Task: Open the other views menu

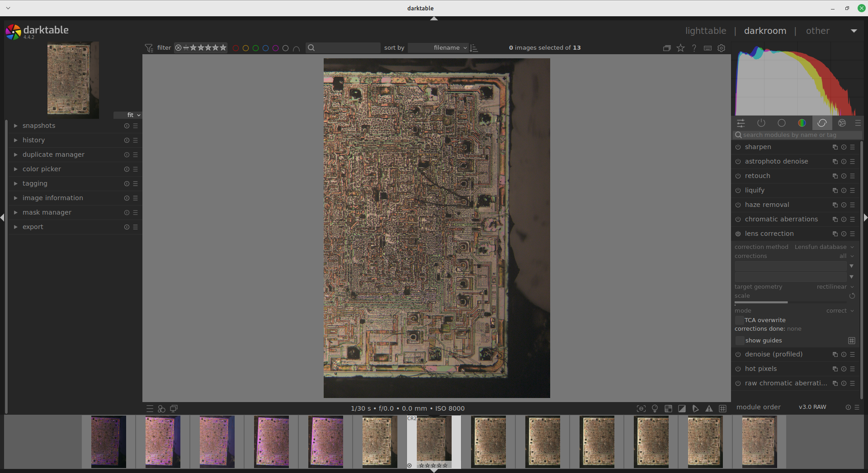Action: pyautogui.click(x=817, y=31)
